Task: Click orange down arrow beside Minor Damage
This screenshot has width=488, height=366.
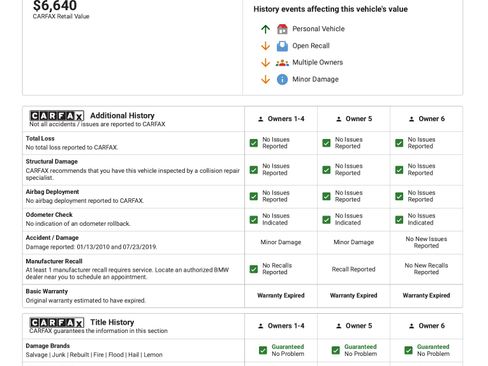Action: (x=265, y=79)
